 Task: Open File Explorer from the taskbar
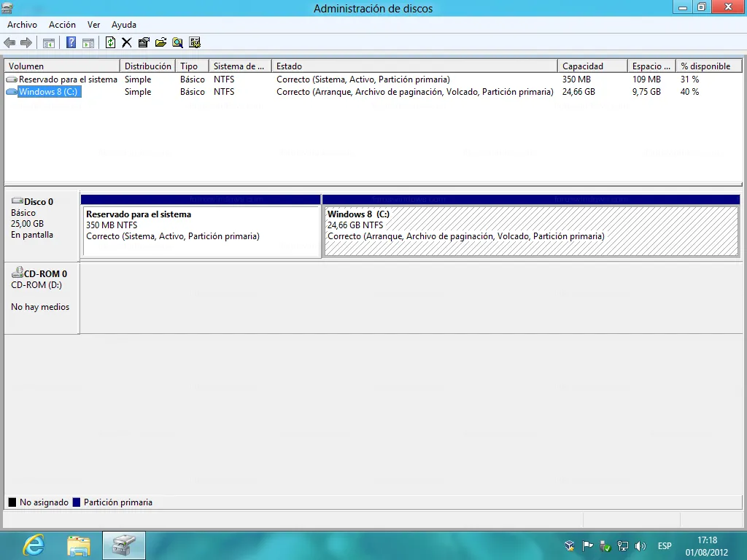[79, 545]
